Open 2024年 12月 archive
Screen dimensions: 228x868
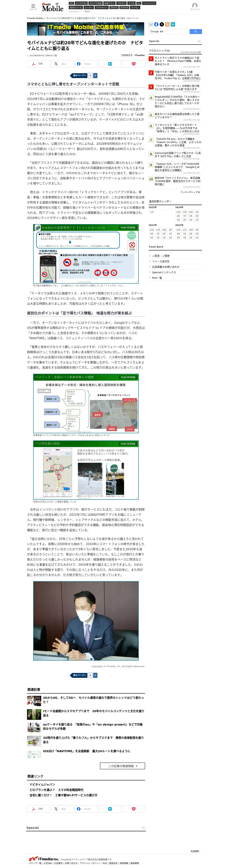[x=178, y=212]
